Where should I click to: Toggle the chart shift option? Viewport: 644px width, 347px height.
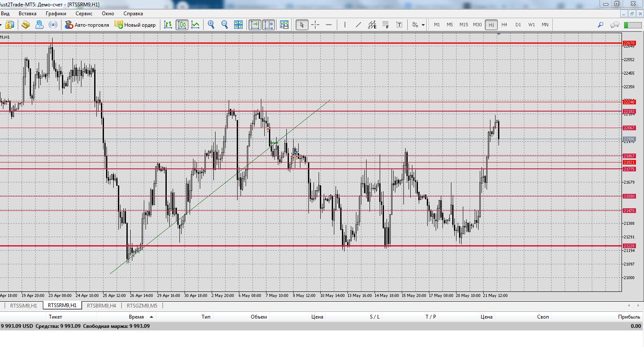pyautogui.click(x=269, y=25)
